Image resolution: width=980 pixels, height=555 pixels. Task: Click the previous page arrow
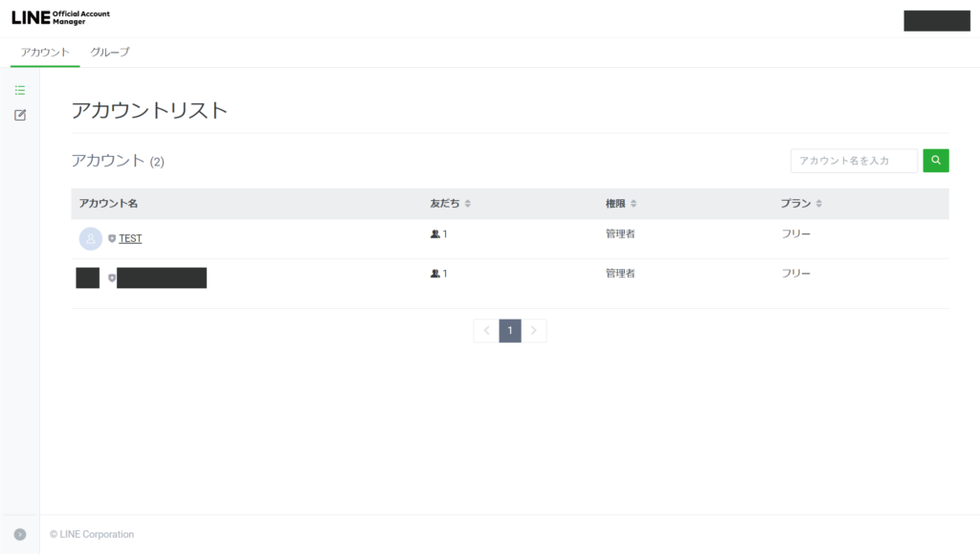[486, 330]
